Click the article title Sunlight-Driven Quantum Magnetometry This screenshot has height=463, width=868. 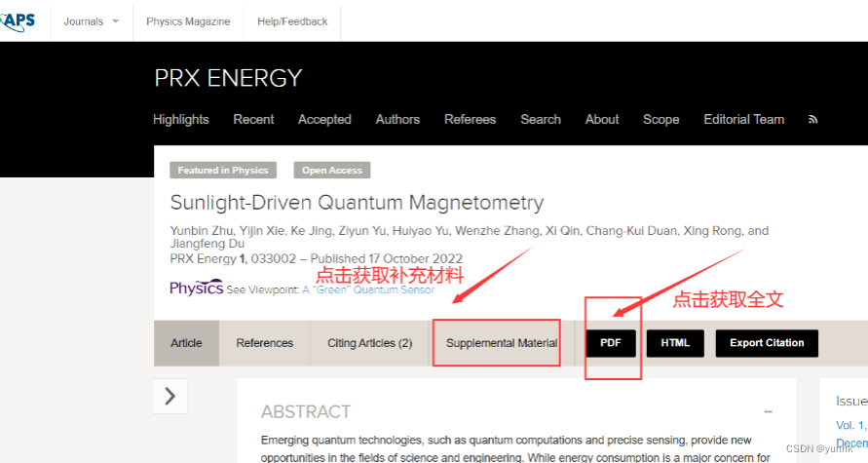(x=358, y=203)
